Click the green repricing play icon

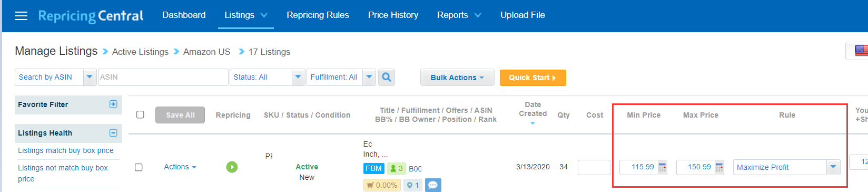pyautogui.click(x=232, y=167)
